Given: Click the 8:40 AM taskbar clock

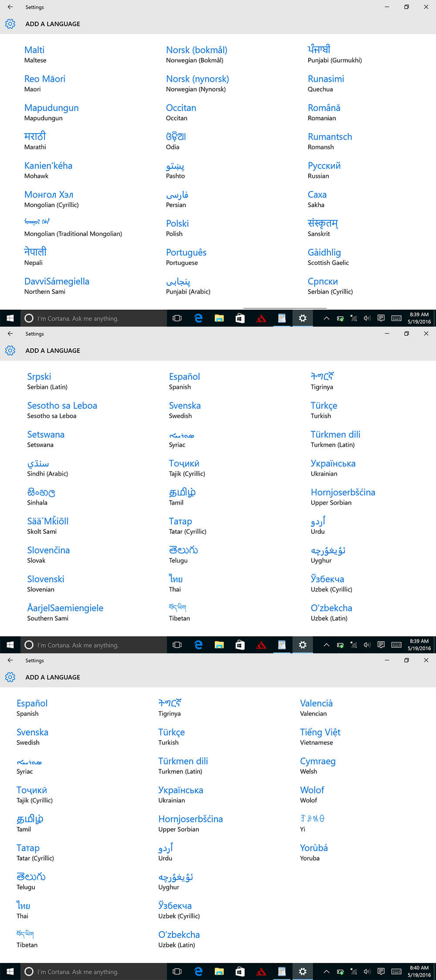Looking at the screenshot, I should click(x=419, y=971).
